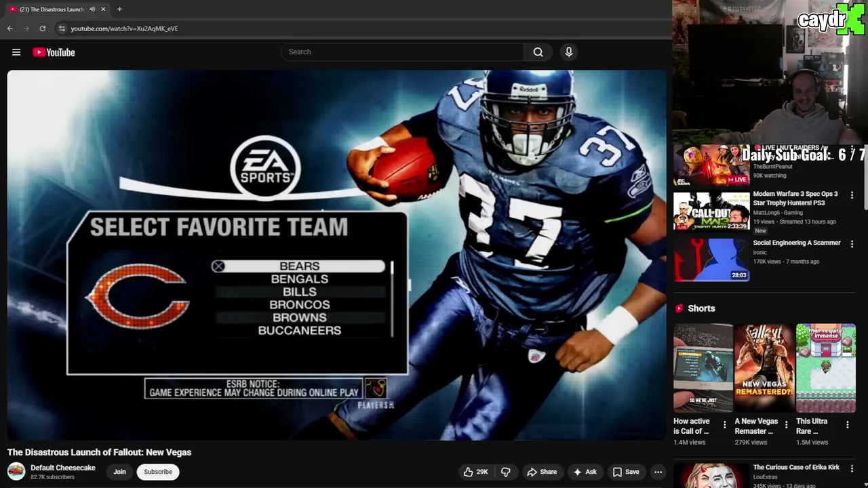Screen dimensions: 868x488
Task: Open options for Social Engineering A Scammer
Action: (x=852, y=244)
